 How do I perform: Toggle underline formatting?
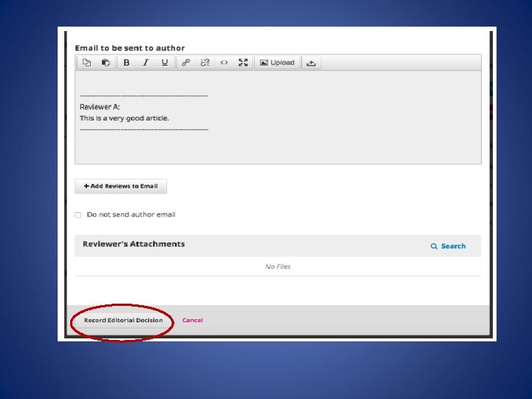165,63
